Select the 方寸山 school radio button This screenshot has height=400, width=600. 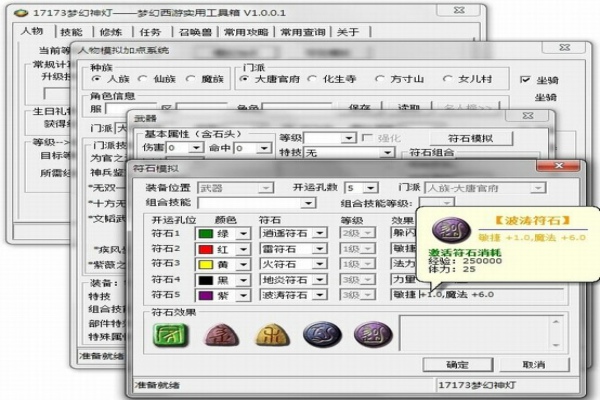(x=379, y=79)
